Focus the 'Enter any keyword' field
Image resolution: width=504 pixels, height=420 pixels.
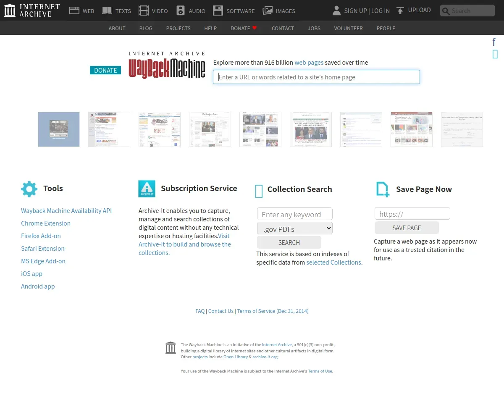[295, 214]
